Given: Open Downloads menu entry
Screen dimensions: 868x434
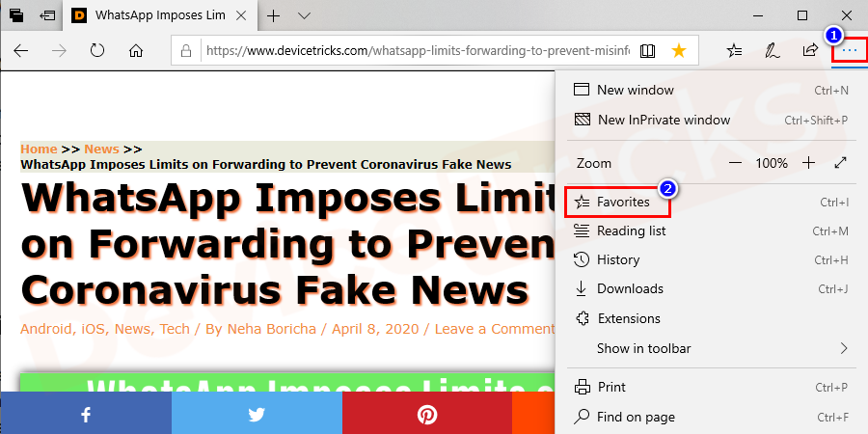Looking at the screenshot, I should 712,288.
